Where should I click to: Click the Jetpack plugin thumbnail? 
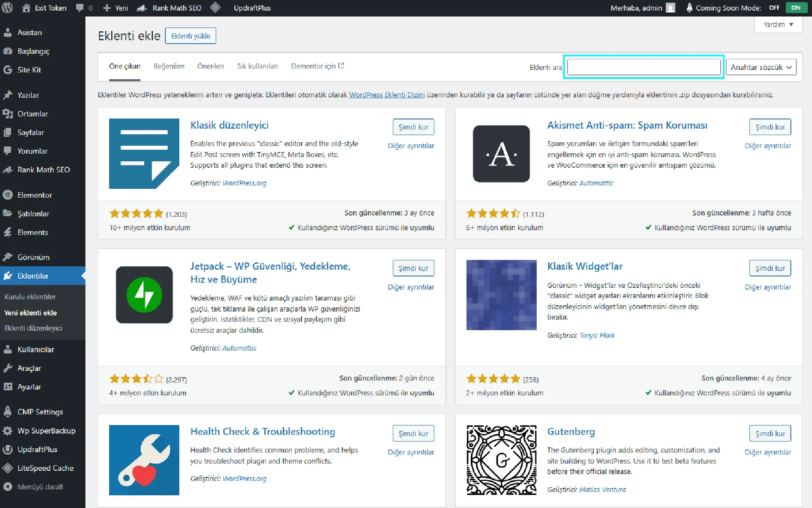coord(144,295)
